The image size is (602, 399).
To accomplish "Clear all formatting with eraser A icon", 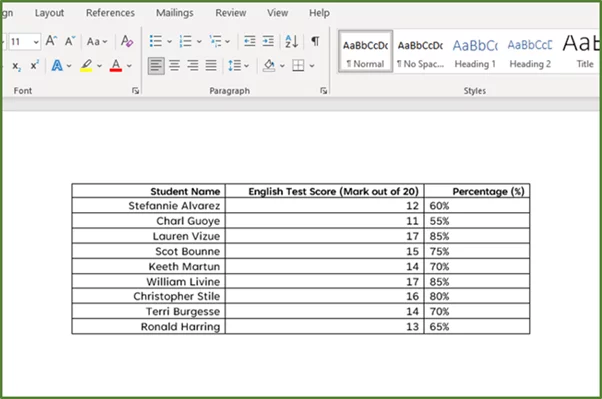I will tap(127, 41).
